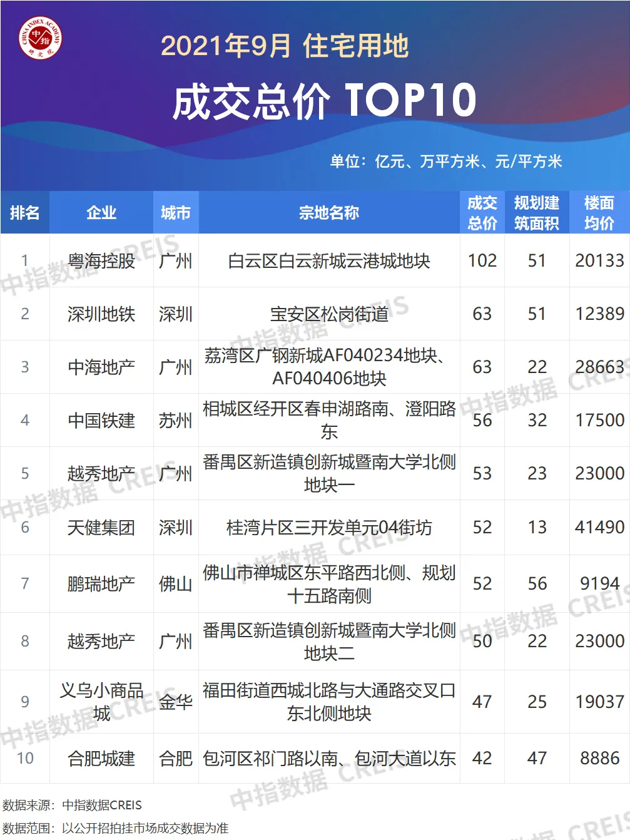Select company cell 天健集团
The image size is (630, 840).
click(x=101, y=528)
